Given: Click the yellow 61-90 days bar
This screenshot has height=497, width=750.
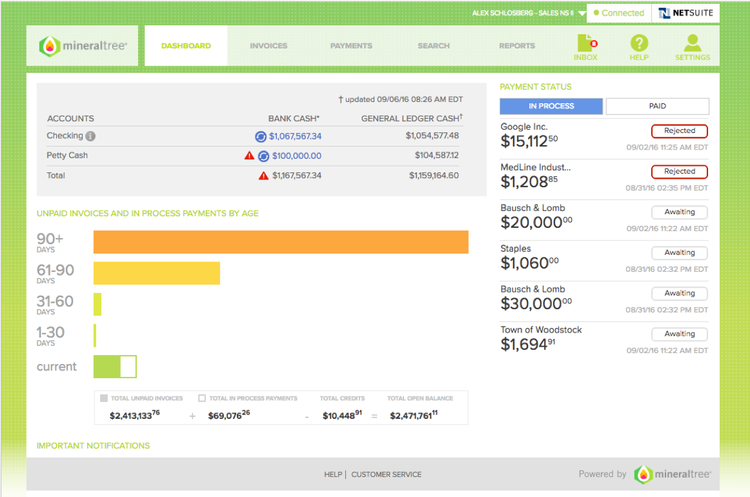Looking at the screenshot, I should (x=157, y=273).
